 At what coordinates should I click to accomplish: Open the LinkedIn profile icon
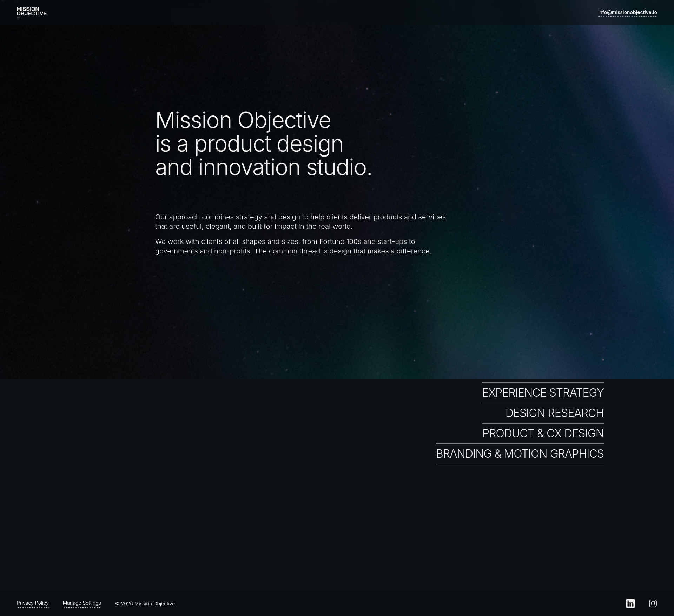click(630, 603)
